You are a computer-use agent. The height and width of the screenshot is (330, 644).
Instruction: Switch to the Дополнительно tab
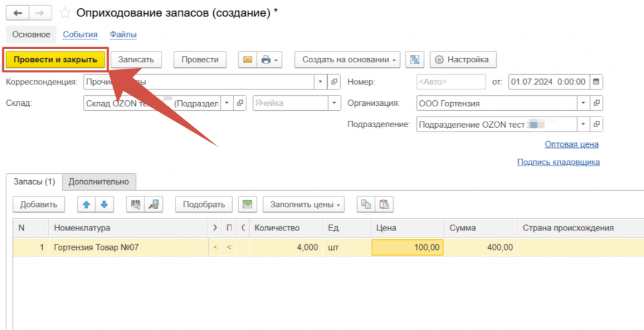coord(99,181)
